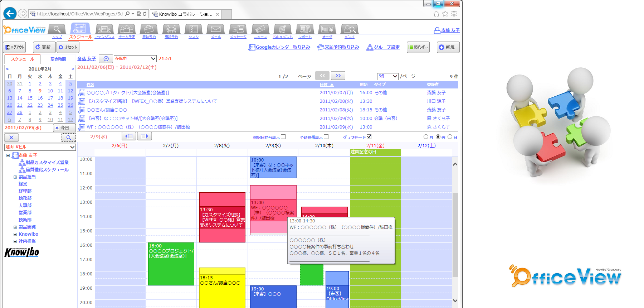
Task: Open the 越山LKビル location dropdown
Action: 40,147
